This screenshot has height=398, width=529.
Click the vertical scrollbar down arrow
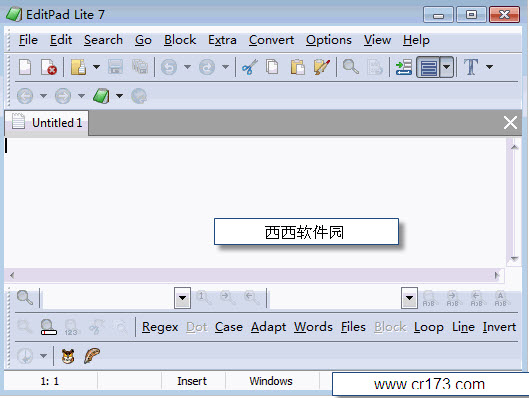[514, 259]
